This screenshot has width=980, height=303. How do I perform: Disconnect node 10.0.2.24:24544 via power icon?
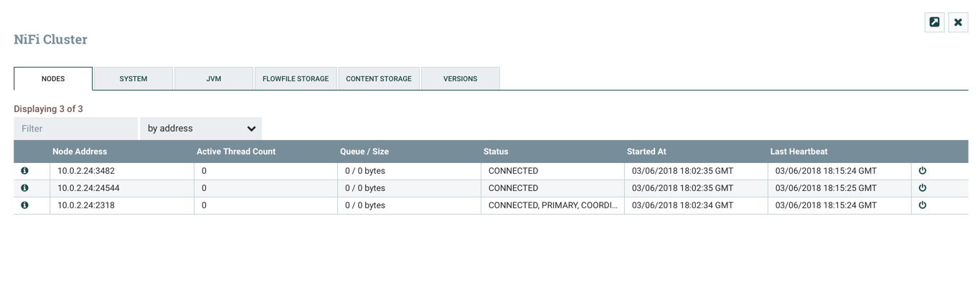[922, 188]
